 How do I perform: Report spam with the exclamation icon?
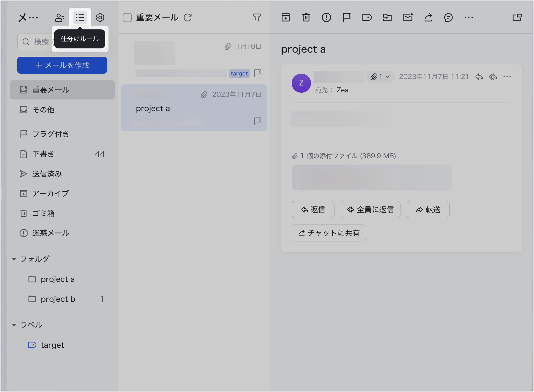pyautogui.click(x=326, y=18)
